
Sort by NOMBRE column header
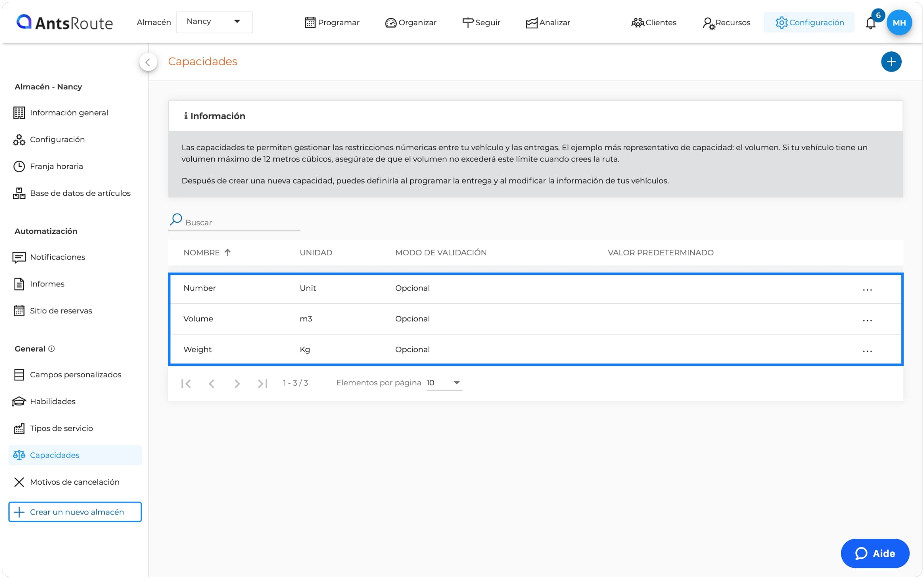pos(207,253)
